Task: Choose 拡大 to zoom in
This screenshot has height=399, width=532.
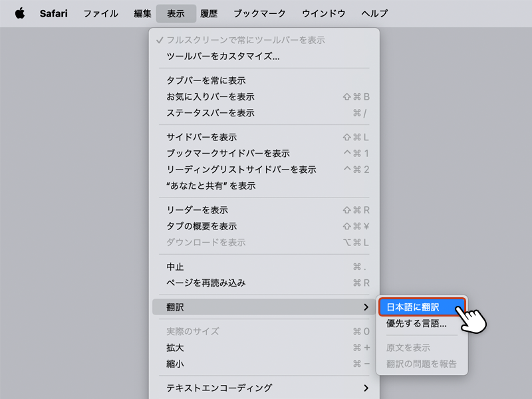Action: coord(175,348)
